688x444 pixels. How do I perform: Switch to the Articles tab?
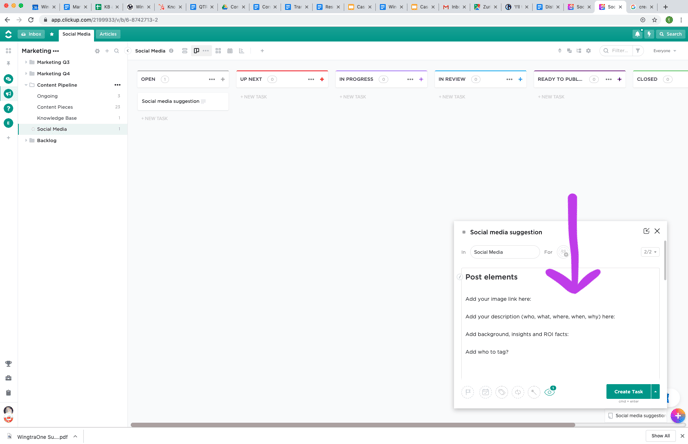(x=108, y=34)
